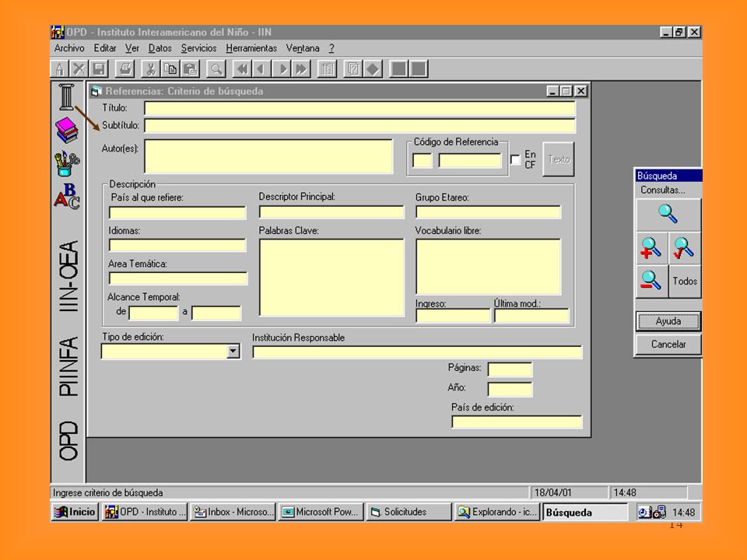Click the Area Temática field
This screenshot has width=747, height=560.
click(x=178, y=278)
